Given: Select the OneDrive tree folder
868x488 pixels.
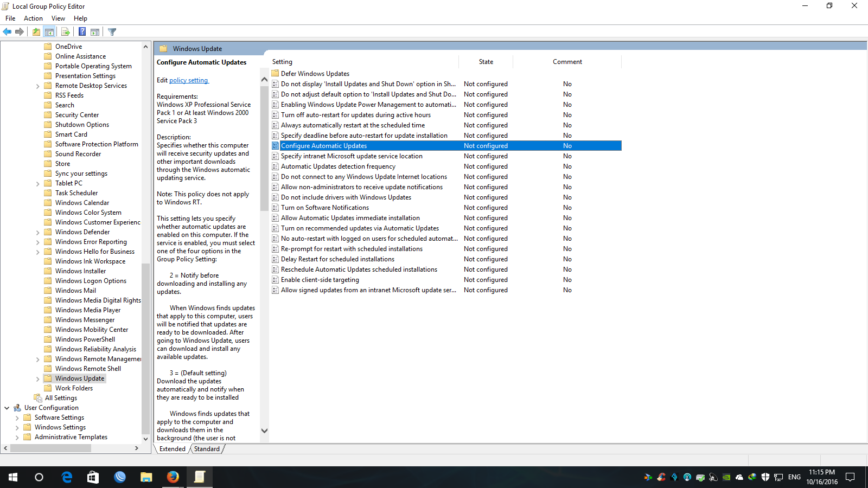Looking at the screenshot, I should click(69, 47).
